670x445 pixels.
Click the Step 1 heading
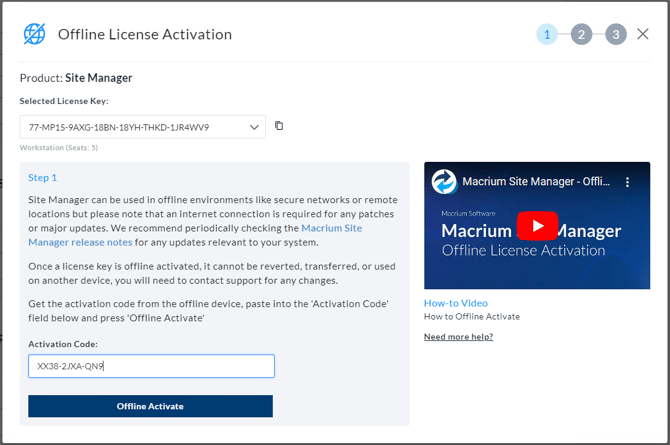tap(42, 177)
